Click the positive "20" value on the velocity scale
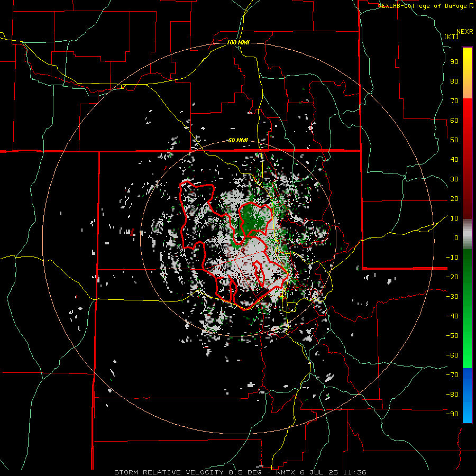The height and width of the screenshot is (476, 476). coord(454,199)
